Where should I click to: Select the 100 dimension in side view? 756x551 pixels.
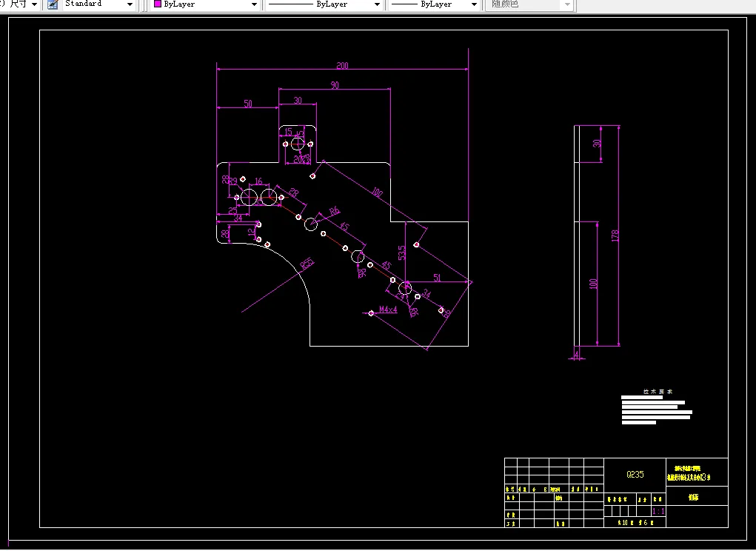[593, 284]
